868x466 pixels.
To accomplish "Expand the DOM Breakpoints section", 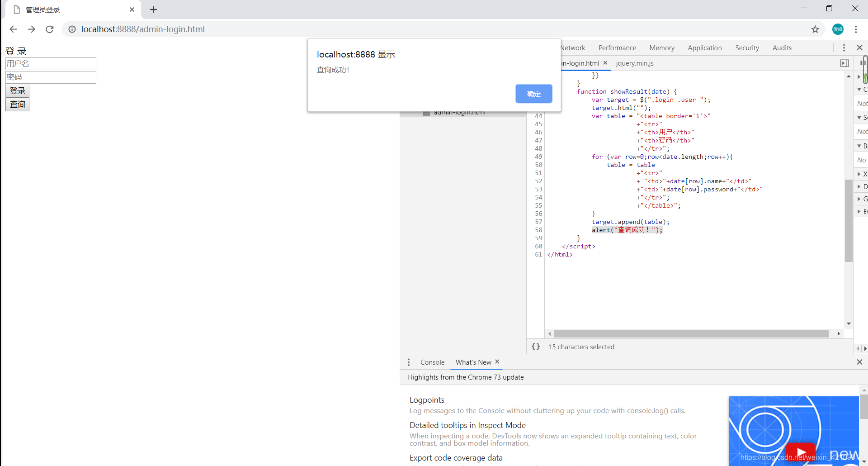I will (859, 186).
